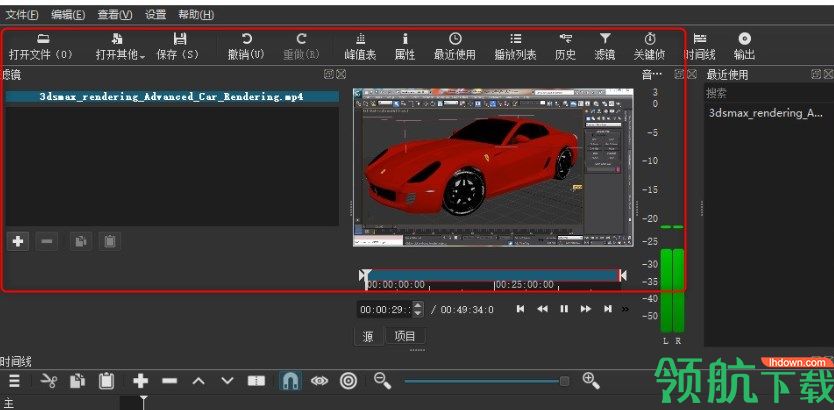Open the 设置 menu
Screen dimensions: 834x410
156,15
